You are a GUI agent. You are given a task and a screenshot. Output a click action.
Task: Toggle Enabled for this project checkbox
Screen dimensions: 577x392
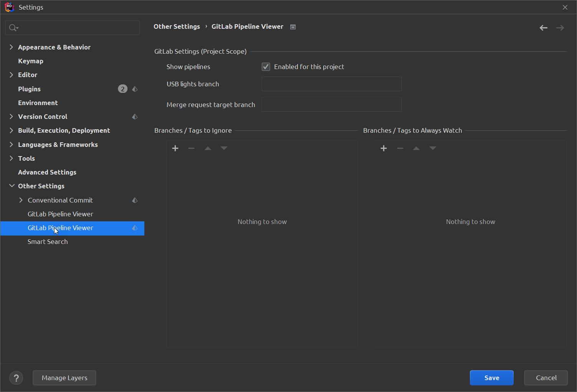point(266,67)
